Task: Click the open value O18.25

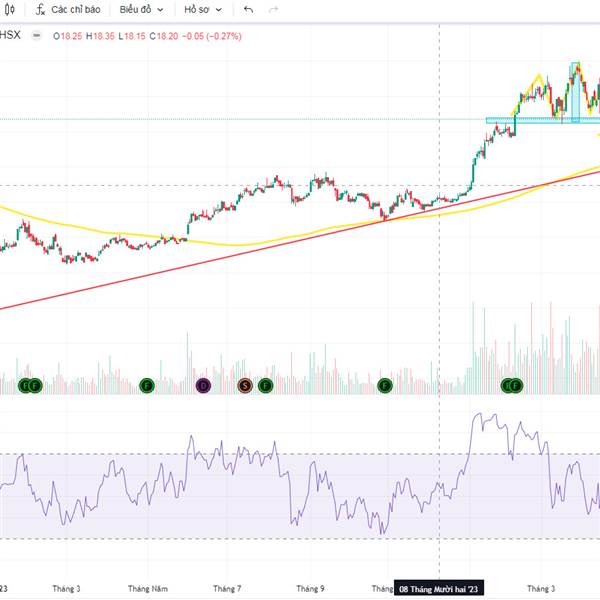Action: tap(68, 36)
